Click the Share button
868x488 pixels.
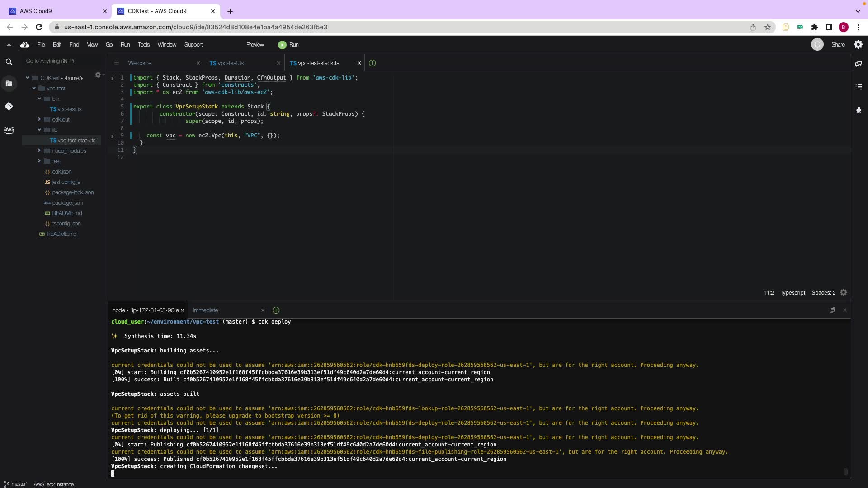[x=838, y=45]
